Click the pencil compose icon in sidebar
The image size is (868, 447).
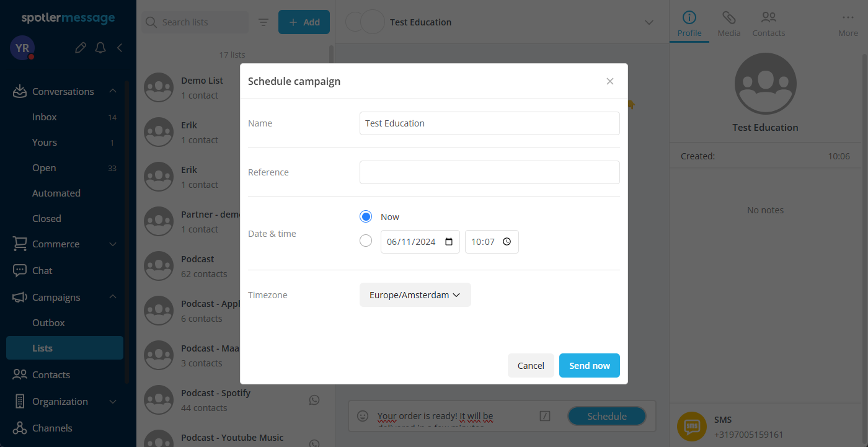click(80, 48)
